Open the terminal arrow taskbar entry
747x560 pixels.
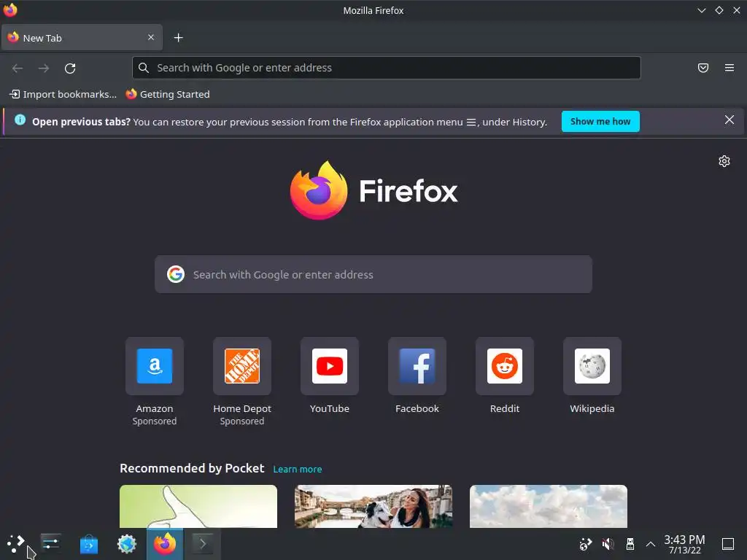pyautogui.click(x=203, y=544)
